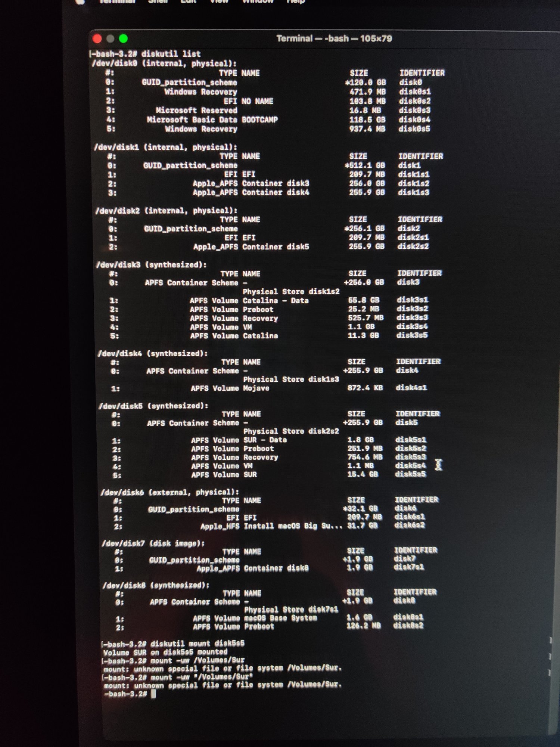560x747 pixels.
Task: Zoom the Terminal window with the green button
Action: (123, 38)
